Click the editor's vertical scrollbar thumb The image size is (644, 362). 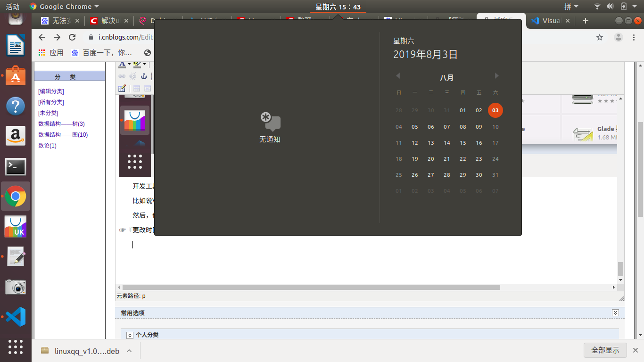pyautogui.click(x=620, y=269)
